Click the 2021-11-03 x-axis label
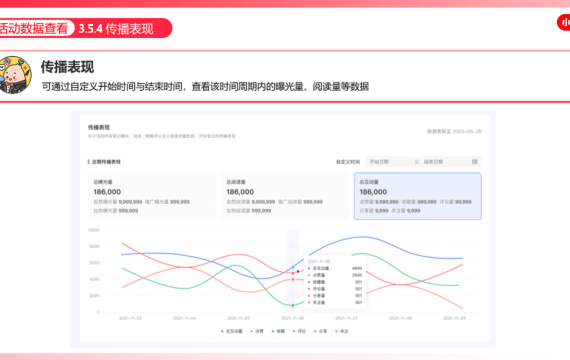This screenshot has height=360, width=570. pyautogui.click(x=131, y=318)
